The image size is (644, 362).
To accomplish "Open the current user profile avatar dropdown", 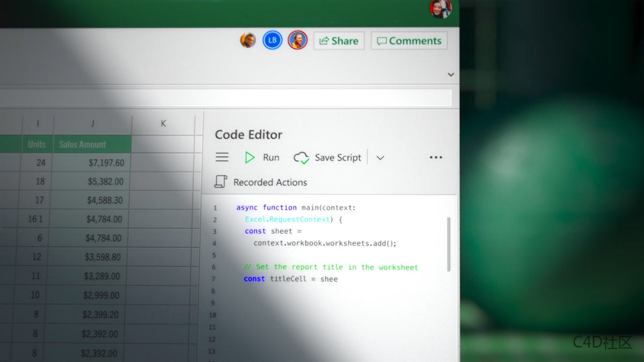I will (x=441, y=9).
